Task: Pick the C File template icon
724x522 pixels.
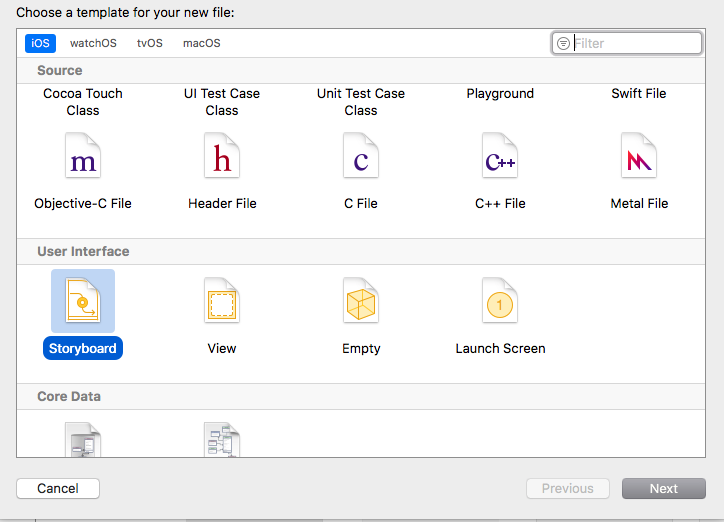Action: (x=360, y=158)
